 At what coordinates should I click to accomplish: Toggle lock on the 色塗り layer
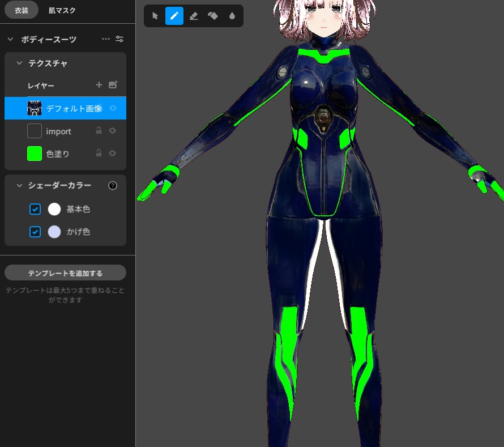tap(99, 153)
